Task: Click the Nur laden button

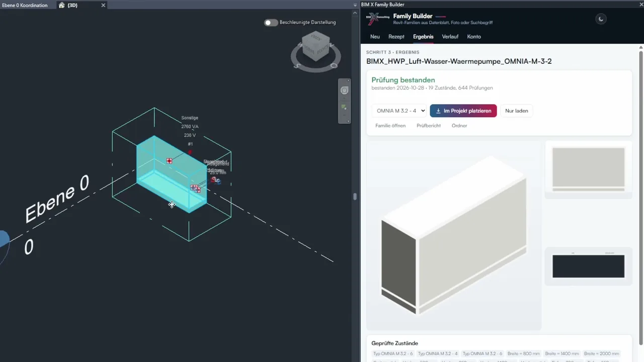Action: pyautogui.click(x=517, y=111)
